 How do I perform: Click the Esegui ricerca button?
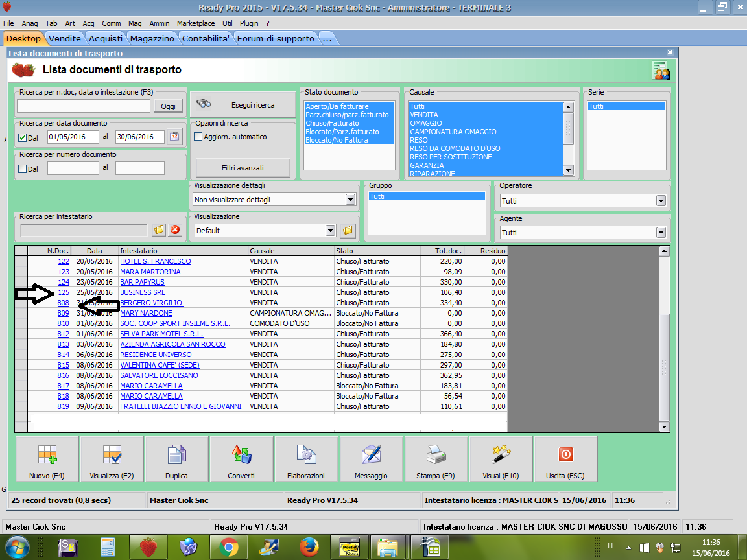243,105
